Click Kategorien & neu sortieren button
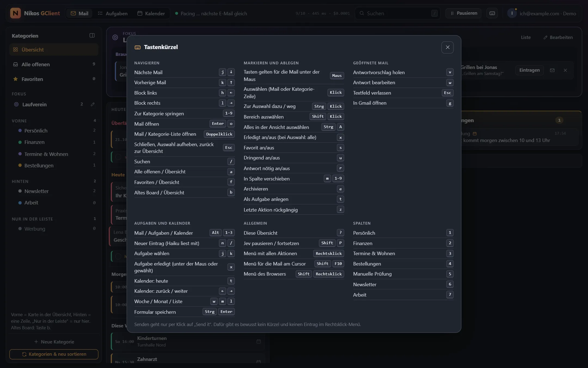This screenshot has width=588, height=368. point(54,354)
